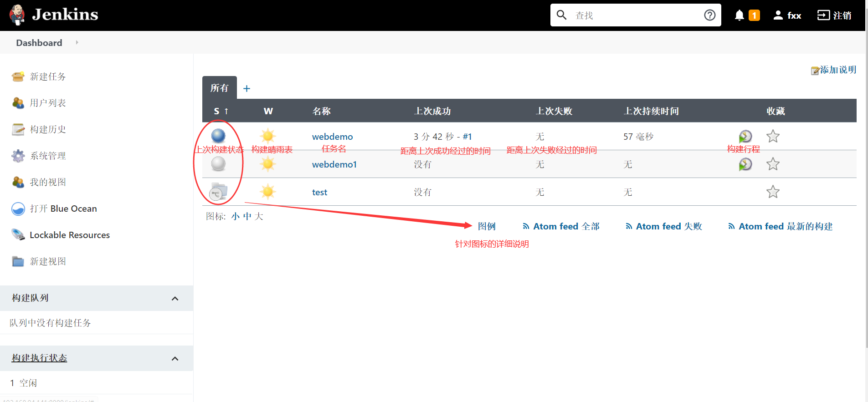
Task: Click the search magnifier icon
Action: click(x=562, y=15)
